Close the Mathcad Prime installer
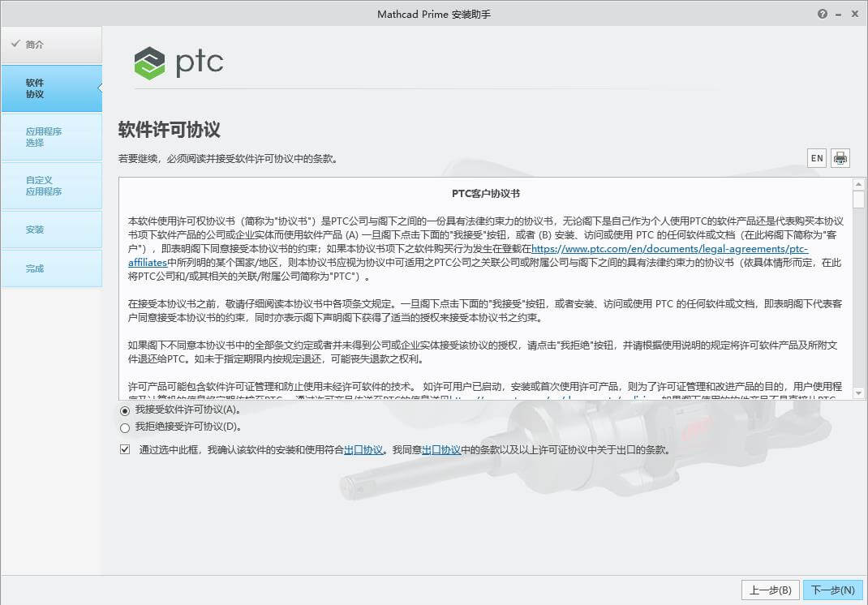Screen dimensions: 868x605 point(855,14)
